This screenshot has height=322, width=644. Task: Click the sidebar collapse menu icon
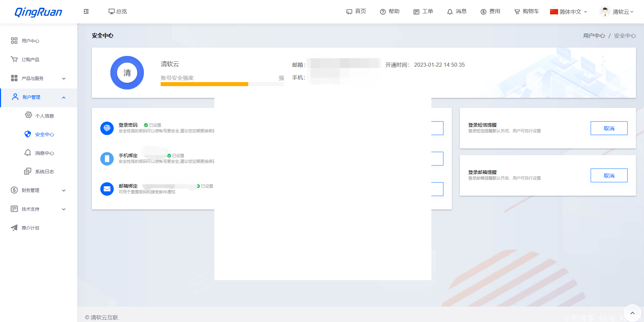[86, 11]
